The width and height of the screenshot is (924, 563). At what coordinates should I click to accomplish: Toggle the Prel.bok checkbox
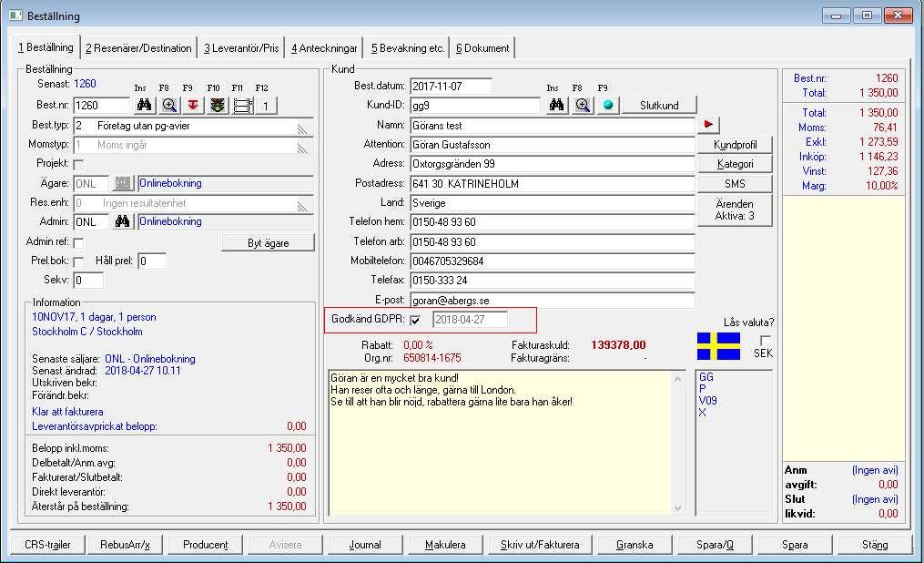(77, 261)
